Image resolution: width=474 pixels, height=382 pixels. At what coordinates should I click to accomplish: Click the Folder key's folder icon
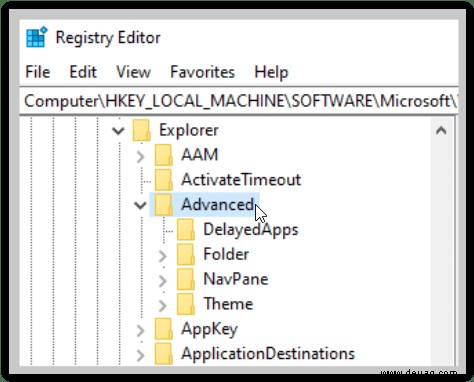tap(186, 254)
